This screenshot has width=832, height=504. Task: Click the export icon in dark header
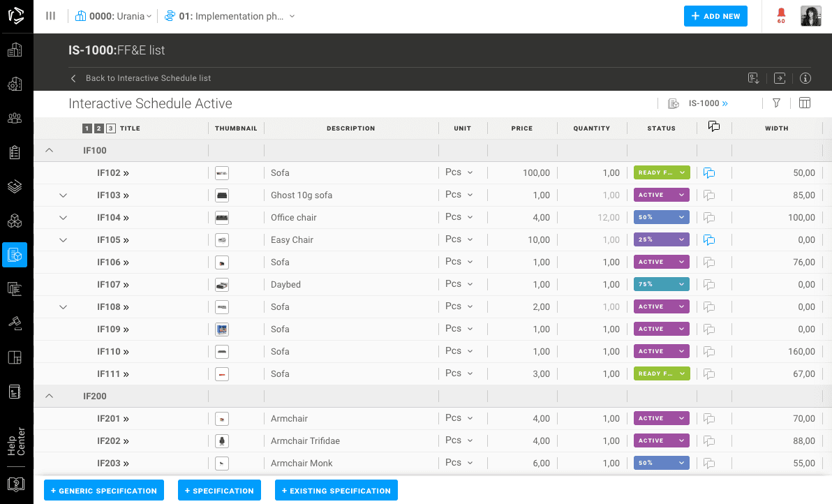780,78
